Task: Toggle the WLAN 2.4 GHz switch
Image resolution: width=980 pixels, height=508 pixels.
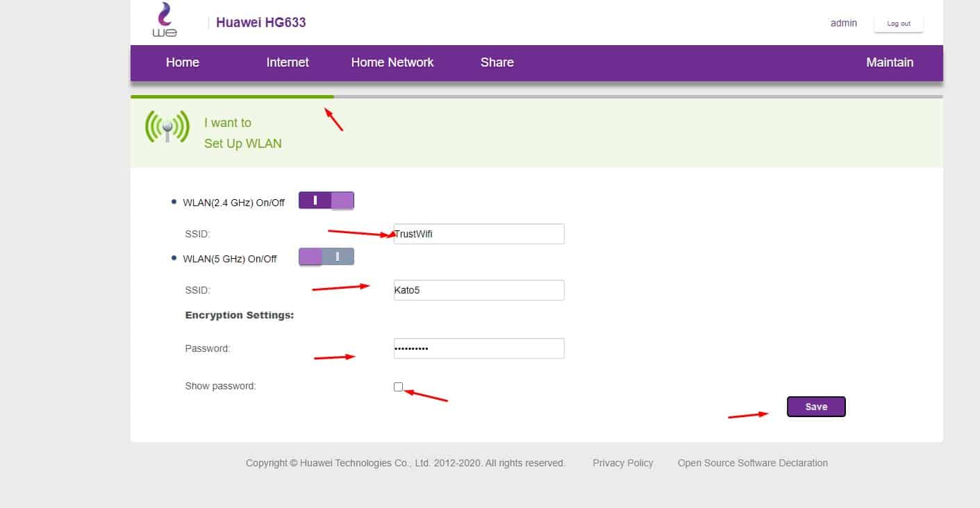Action: 326,201
